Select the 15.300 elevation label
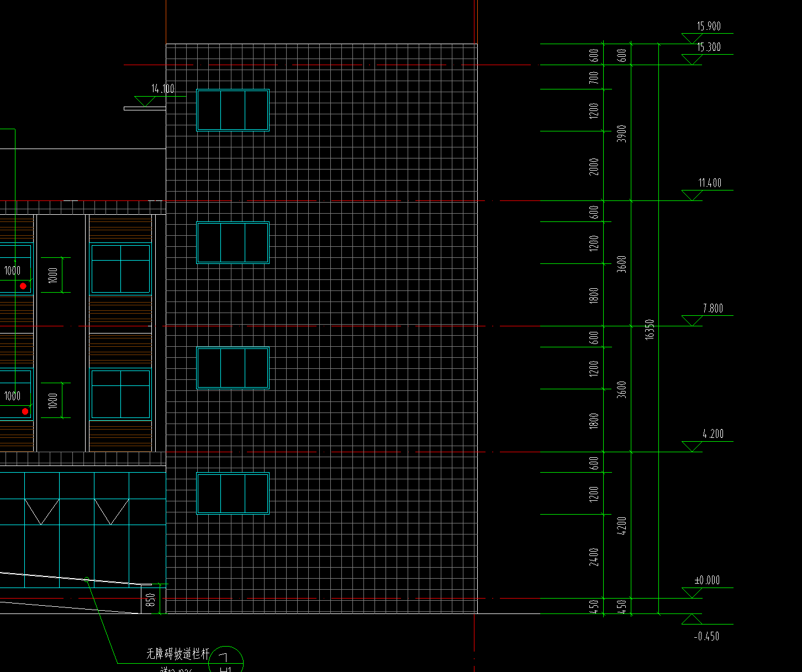 709,47
